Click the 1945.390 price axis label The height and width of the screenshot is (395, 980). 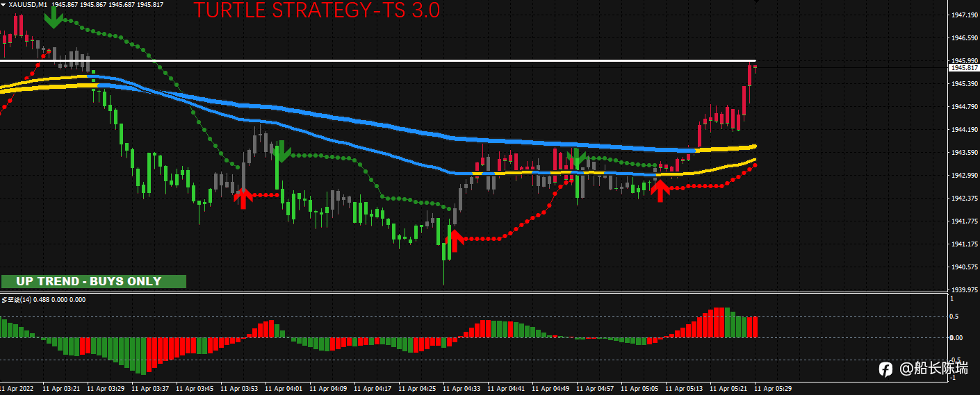(963, 83)
